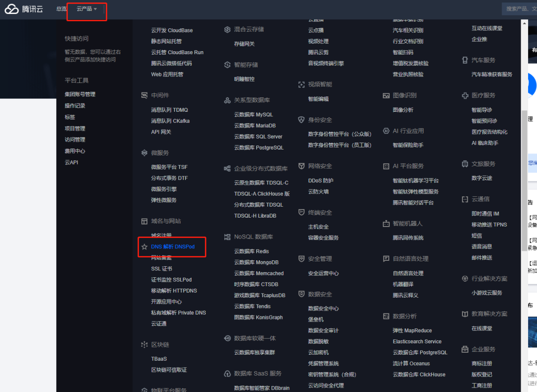
Task: Open 费用中心 in platform tools
Action: (x=75, y=151)
